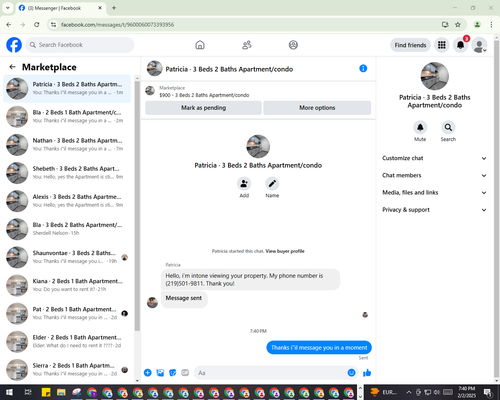Open the Nathan - 3 Beds 2 Baths conversation
The height and width of the screenshot is (400, 500).
point(67,145)
